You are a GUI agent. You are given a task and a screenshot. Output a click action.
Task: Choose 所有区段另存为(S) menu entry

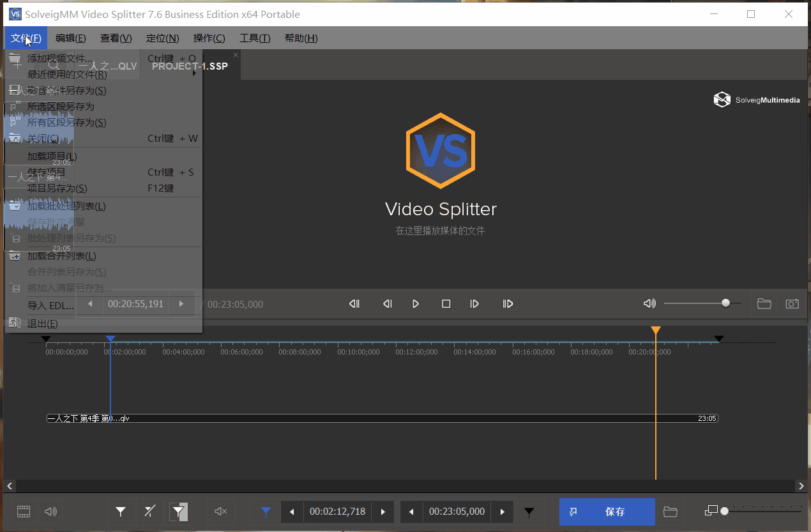(x=103, y=123)
